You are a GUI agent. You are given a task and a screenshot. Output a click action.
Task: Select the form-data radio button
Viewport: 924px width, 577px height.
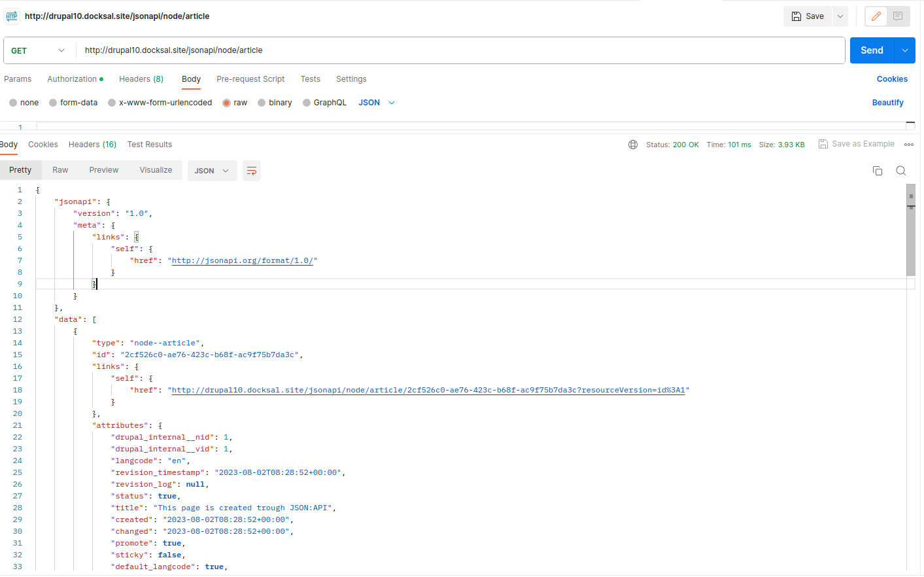54,103
